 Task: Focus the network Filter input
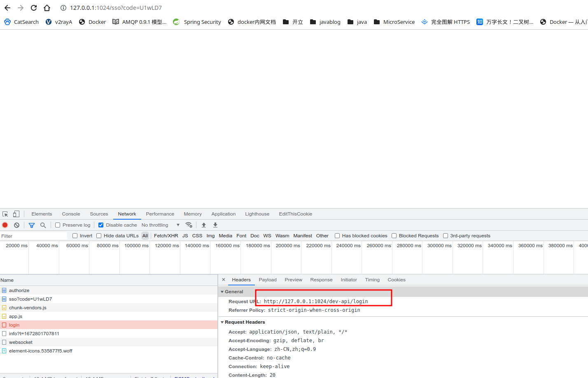(34, 236)
